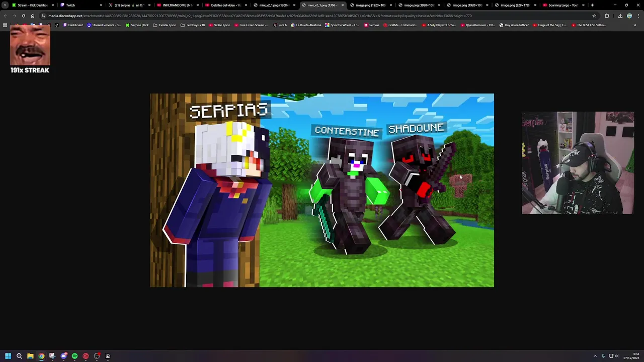Click the address bar URL
644x362 pixels.
[x=260, y=16]
